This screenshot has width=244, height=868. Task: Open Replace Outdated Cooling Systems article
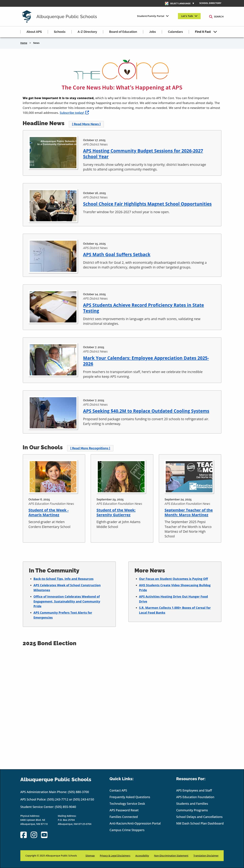[x=146, y=411]
